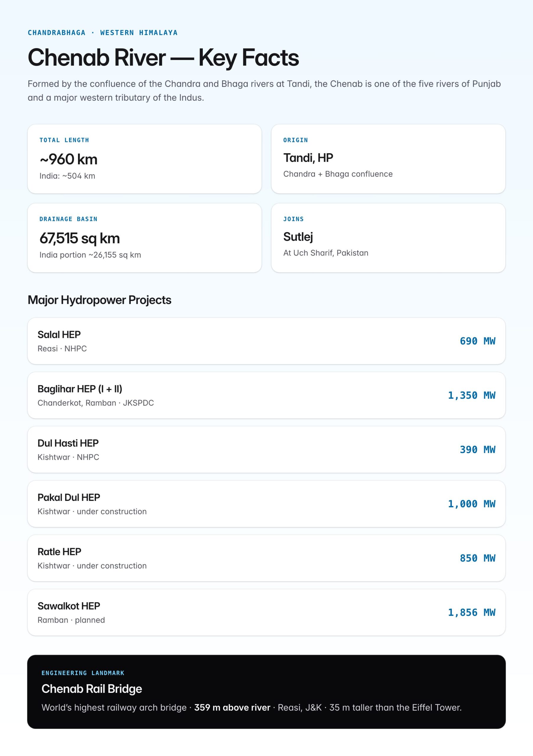533x756 pixels.
Task: Select the 'Sutlej' value
Action: [298, 237]
